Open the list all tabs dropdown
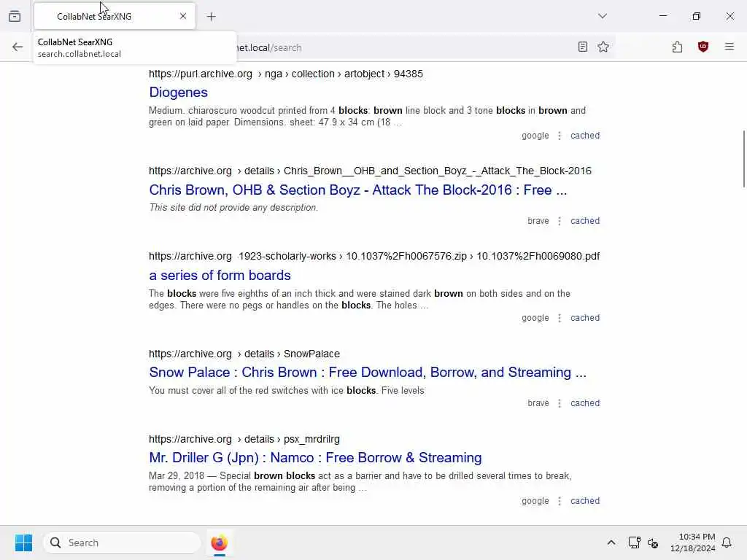The height and width of the screenshot is (560, 747). tap(603, 16)
